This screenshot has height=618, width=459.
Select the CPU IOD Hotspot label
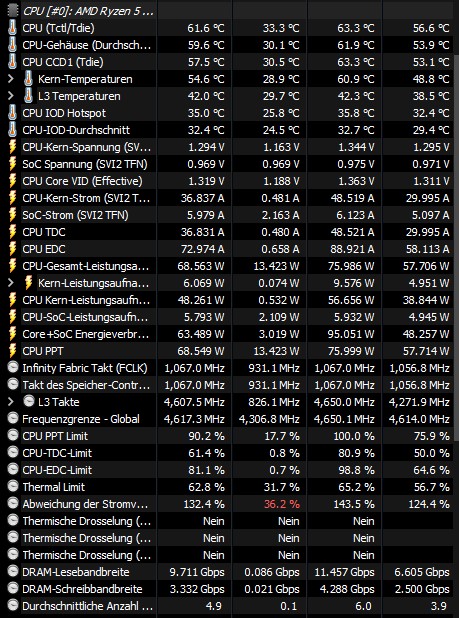click(x=64, y=113)
